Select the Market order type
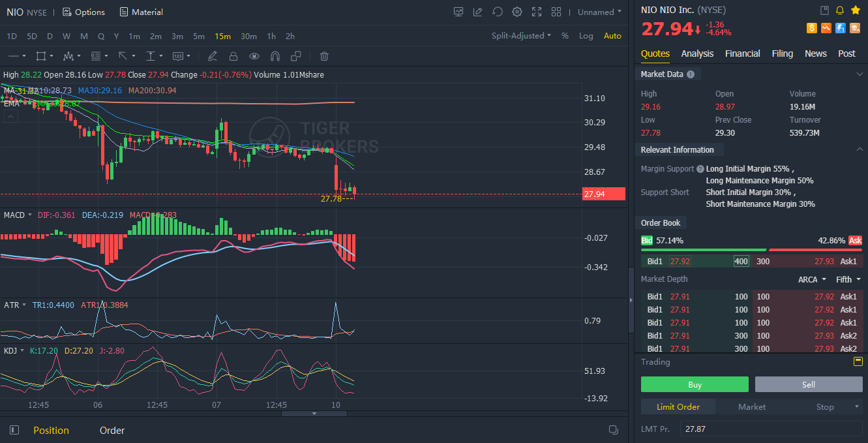The image size is (868, 443). [752, 406]
